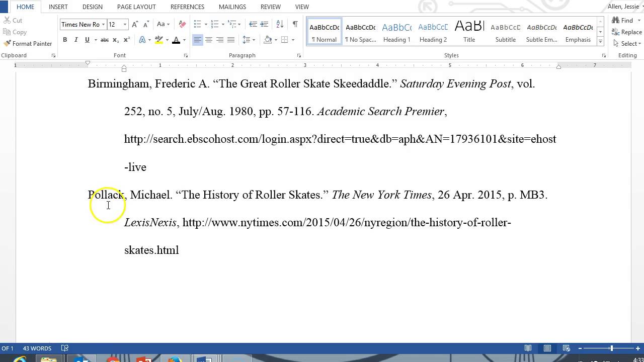Open proofing errors status bar icon
Screen dimensions: 644x362
coord(65,348)
